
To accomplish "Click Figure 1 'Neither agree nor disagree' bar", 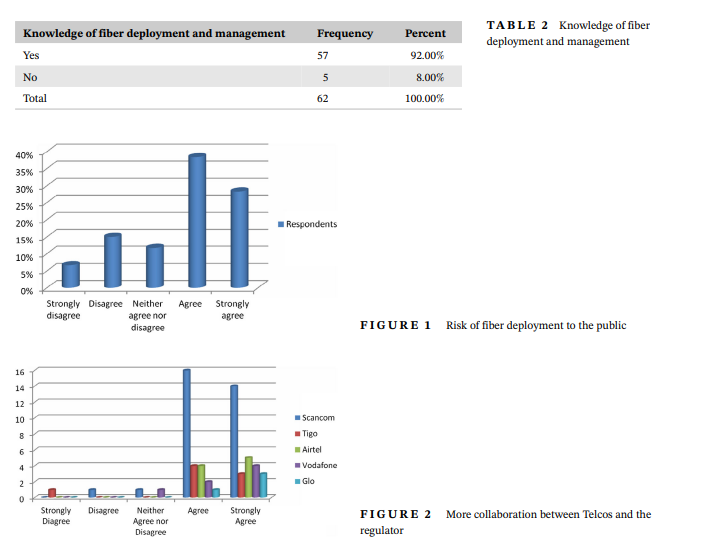I will click(155, 266).
